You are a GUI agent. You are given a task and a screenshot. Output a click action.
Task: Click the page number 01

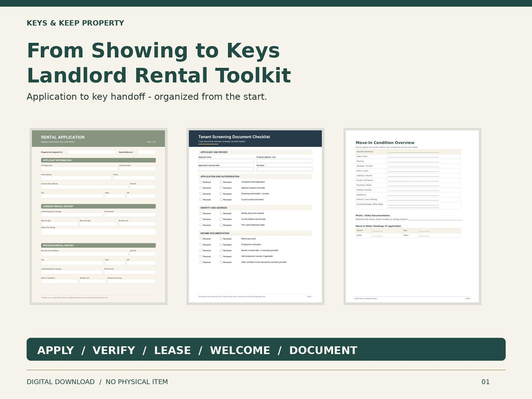[x=485, y=382]
